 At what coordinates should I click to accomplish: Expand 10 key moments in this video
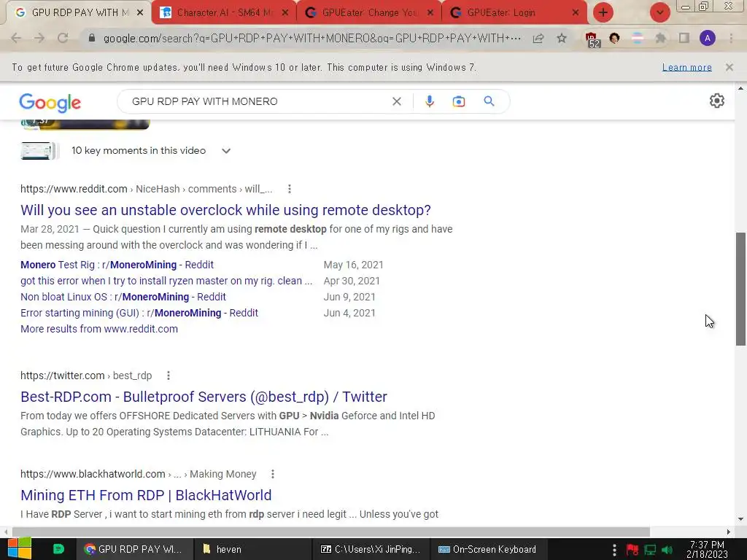click(226, 151)
